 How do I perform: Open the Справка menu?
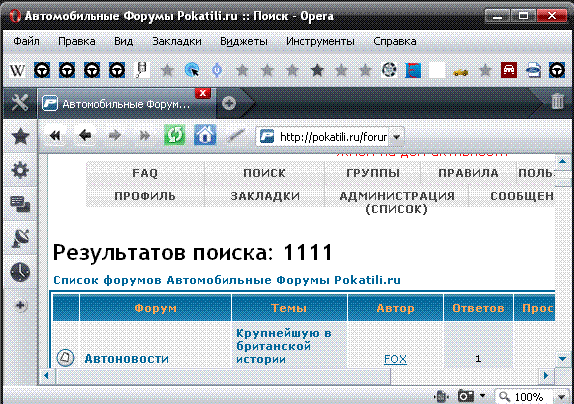pos(395,41)
